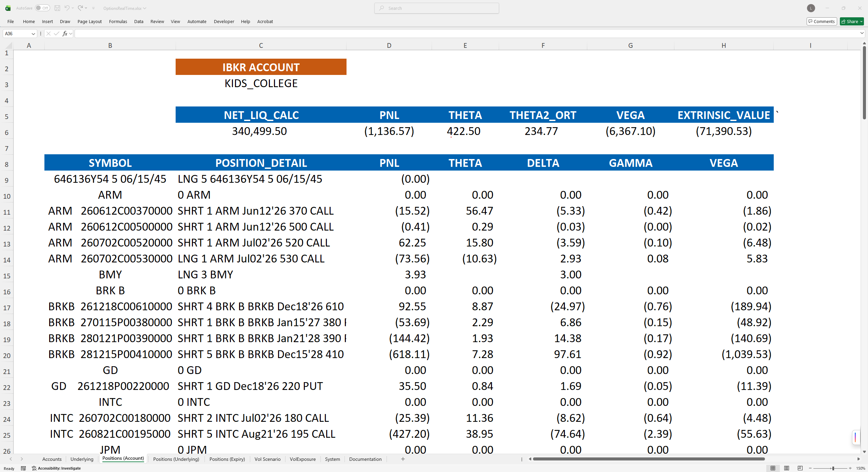Click the next sheet navigation arrow

pos(22,459)
